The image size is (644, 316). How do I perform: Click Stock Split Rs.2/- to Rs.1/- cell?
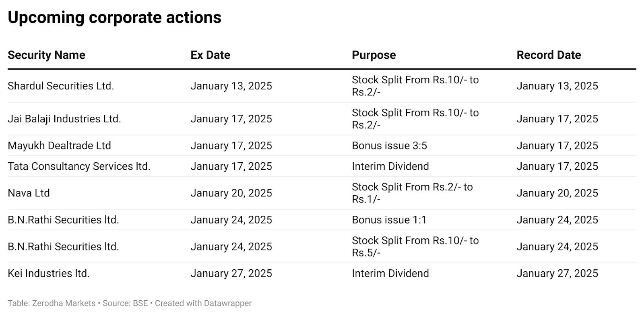tap(412, 193)
